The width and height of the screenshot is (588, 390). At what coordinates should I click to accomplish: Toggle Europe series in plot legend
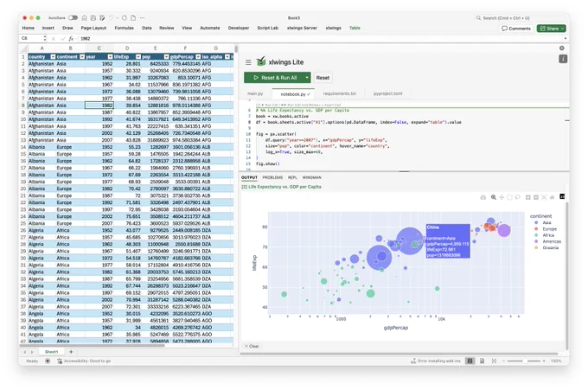pyautogui.click(x=546, y=229)
